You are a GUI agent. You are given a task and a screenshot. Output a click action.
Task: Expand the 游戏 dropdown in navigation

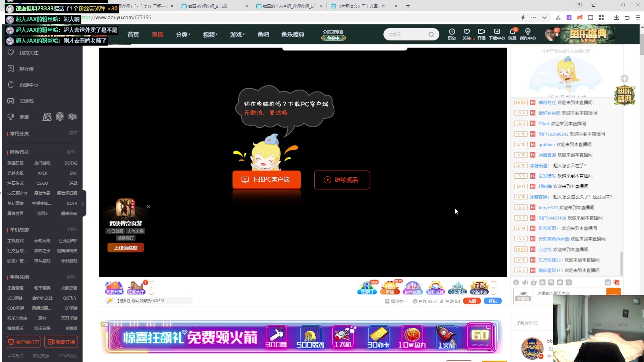click(237, 35)
